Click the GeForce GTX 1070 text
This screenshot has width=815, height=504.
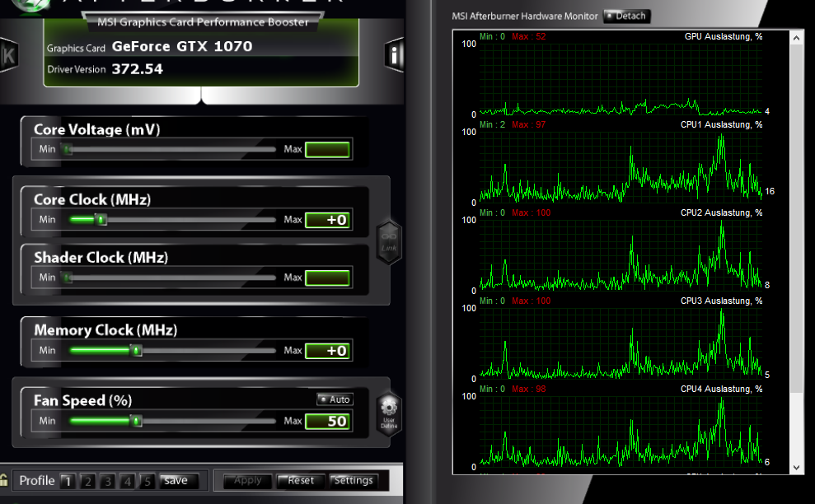click(182, 46)
